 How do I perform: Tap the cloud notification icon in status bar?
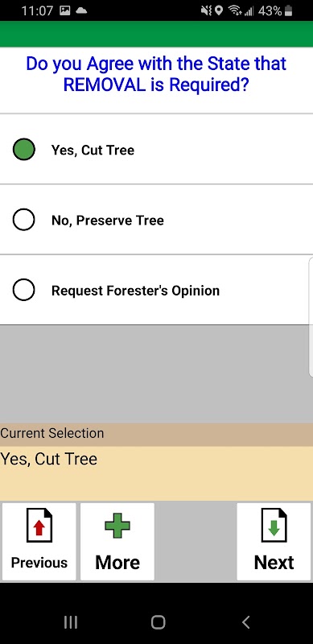tap(81, 10)
